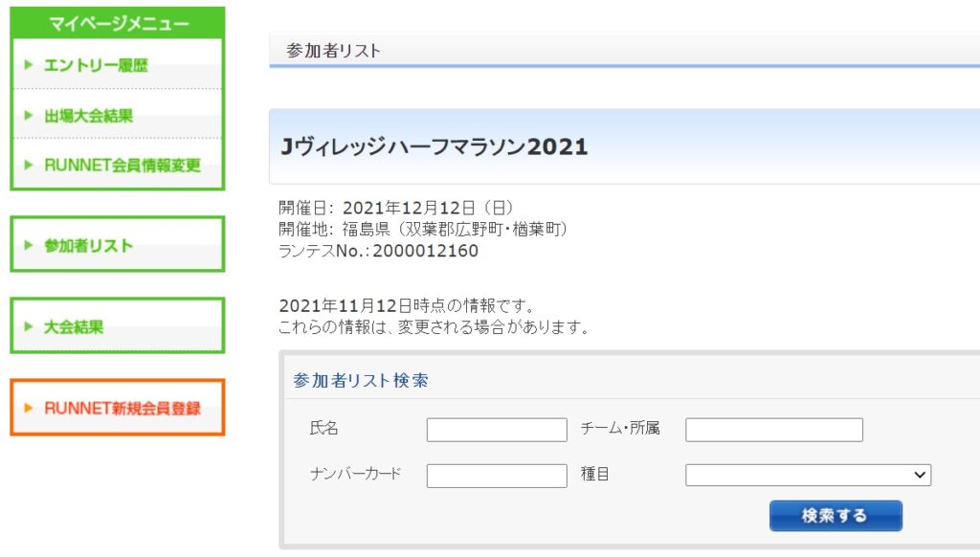Click the 検索する search button
980x557 pixels.
point(835,516)
